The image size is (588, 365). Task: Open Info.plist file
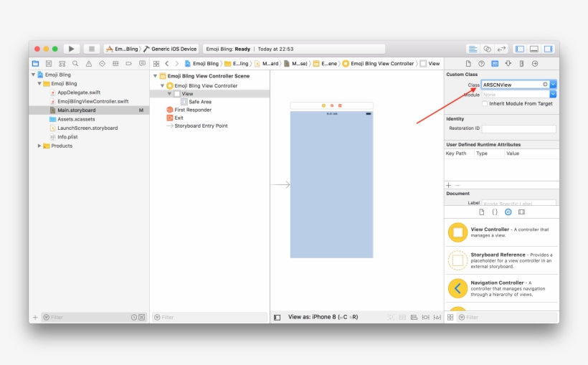tap(64, 137)
